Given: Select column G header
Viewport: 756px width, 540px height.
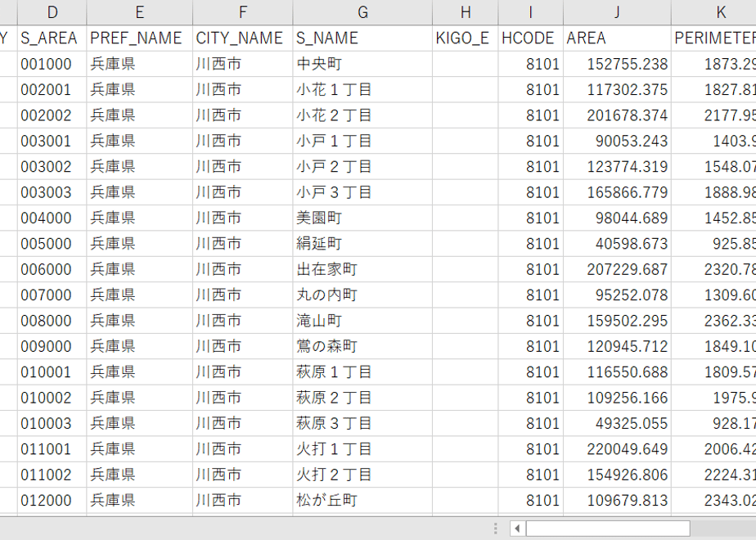Looking at the screenshot, I should click(362, 12).
